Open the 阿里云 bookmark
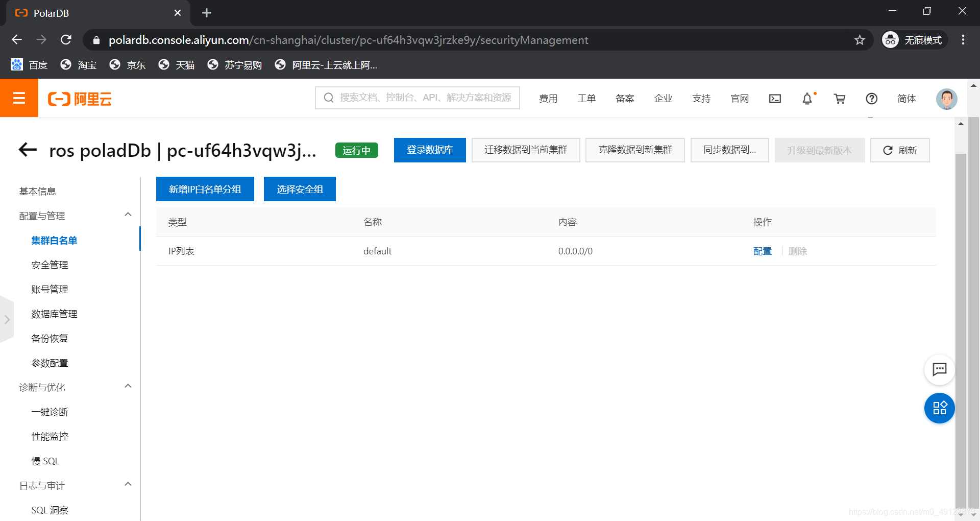Image resolution: width=980 pixels, height=521 pixels. (326, 65)
